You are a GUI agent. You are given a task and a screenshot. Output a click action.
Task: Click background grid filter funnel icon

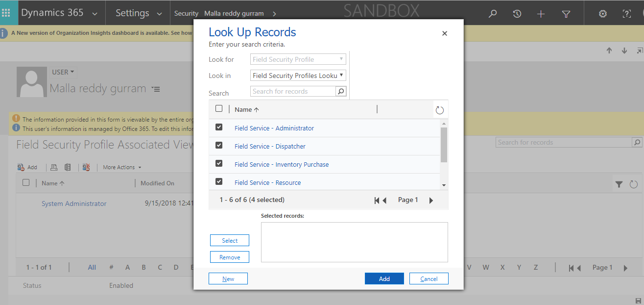619,184
